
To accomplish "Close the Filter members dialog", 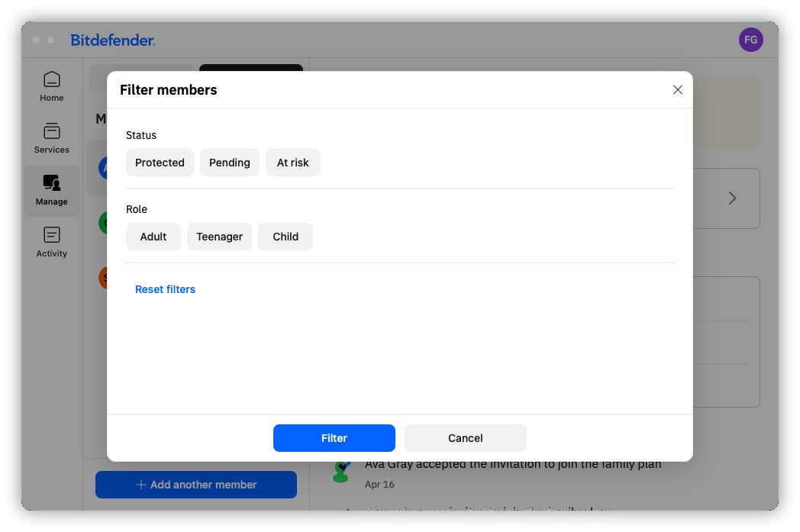I will tap(677, 90).
